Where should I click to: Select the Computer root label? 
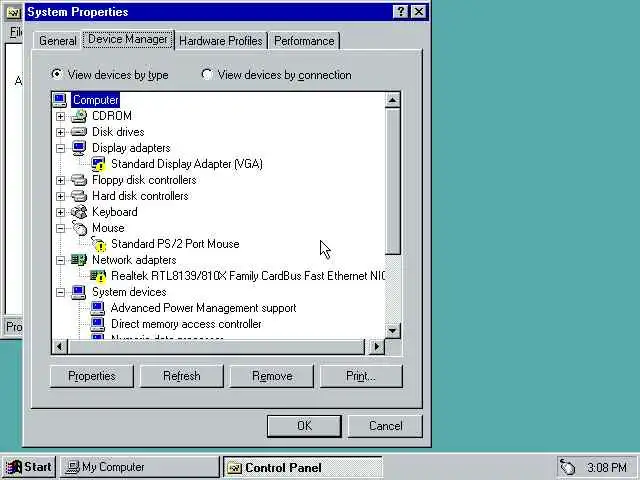pyautogui.click(x=96, y=100)
